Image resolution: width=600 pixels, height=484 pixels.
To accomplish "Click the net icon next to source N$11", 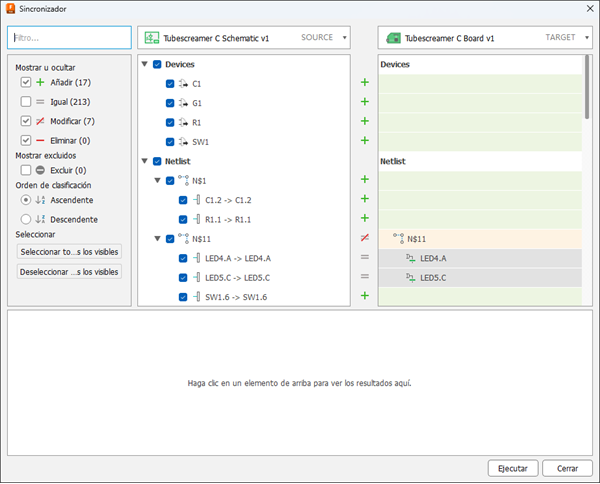I will coord(183,238).
